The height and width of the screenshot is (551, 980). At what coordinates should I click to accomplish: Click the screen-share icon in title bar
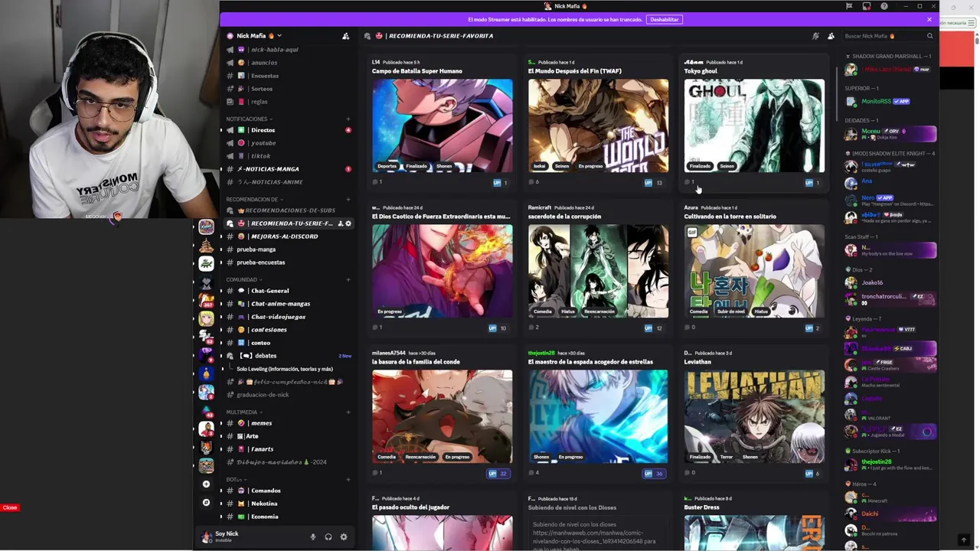[x=867, y=6]
